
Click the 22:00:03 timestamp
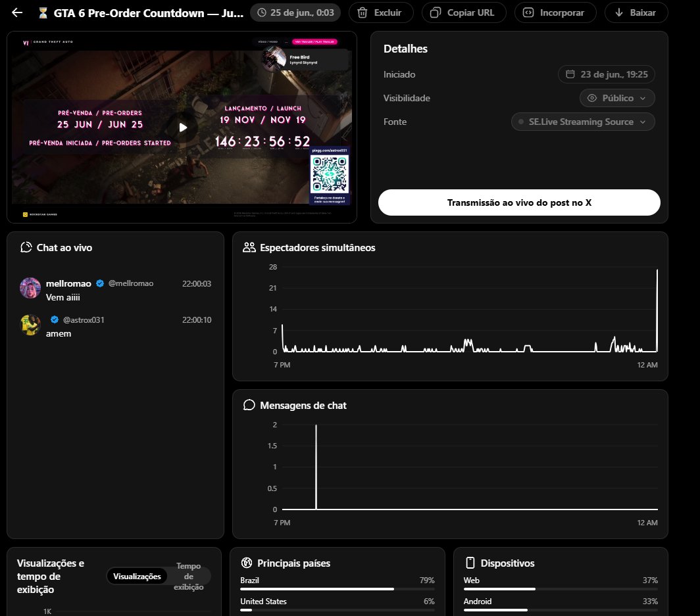pos(197,284)
